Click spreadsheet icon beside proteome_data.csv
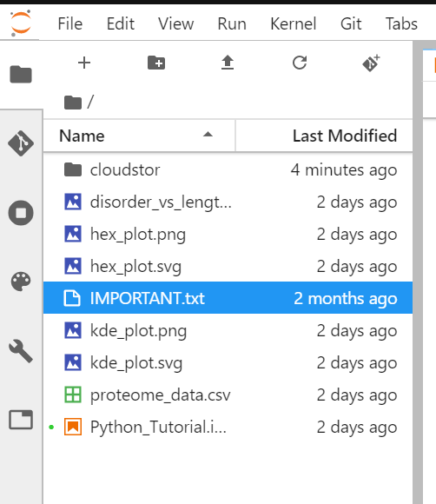The image size is (436, 504). 73,395
